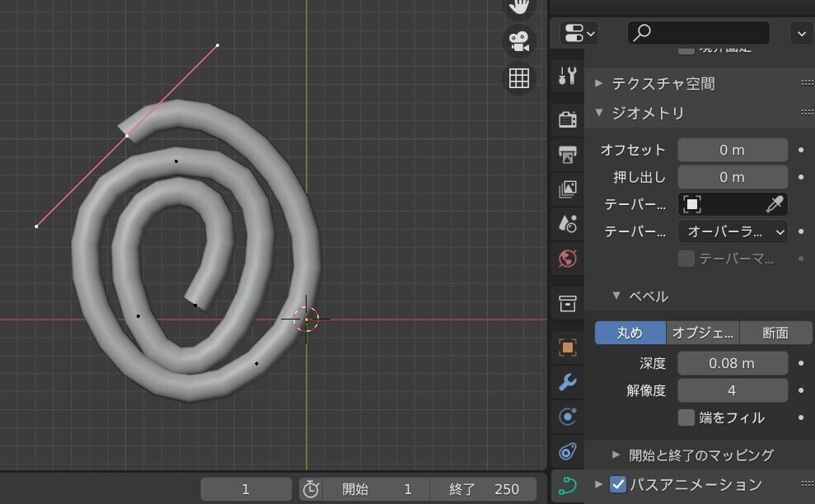
Task: Collapse the ベベル subpanel
Action: [616, 296]
